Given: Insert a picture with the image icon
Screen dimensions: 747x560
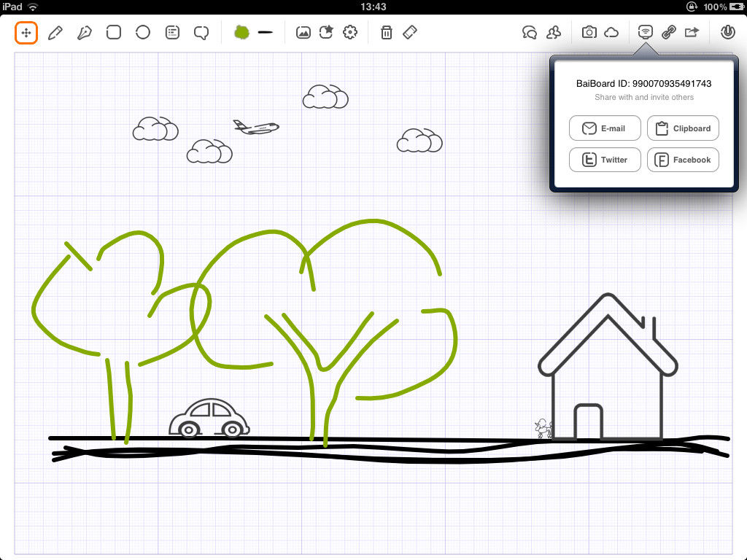Looking at the screenshot, I should 303,32.
